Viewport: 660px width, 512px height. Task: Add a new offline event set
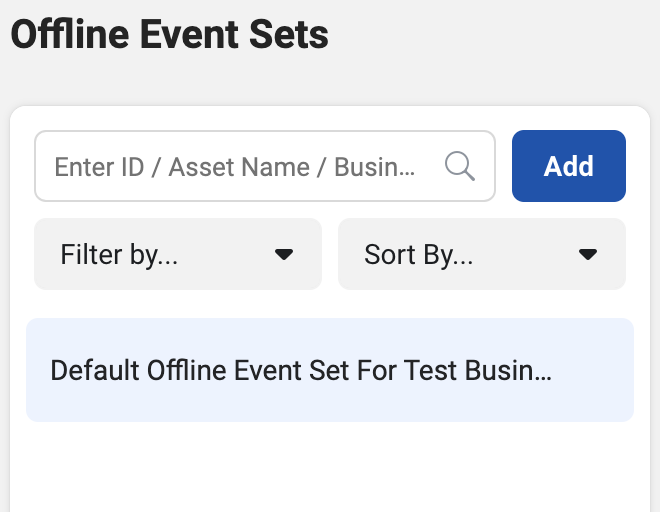click(x=569, y=166)
